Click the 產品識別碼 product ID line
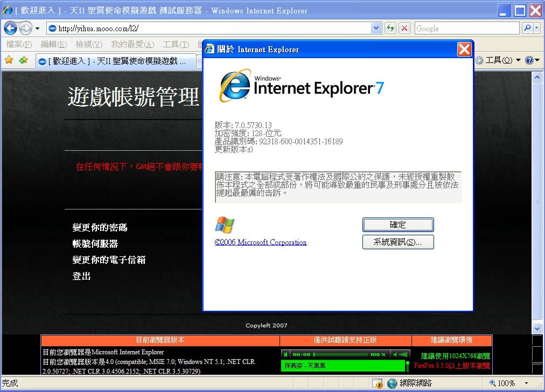This screenshot has width=545, height=392. click(x=279, y=142)
